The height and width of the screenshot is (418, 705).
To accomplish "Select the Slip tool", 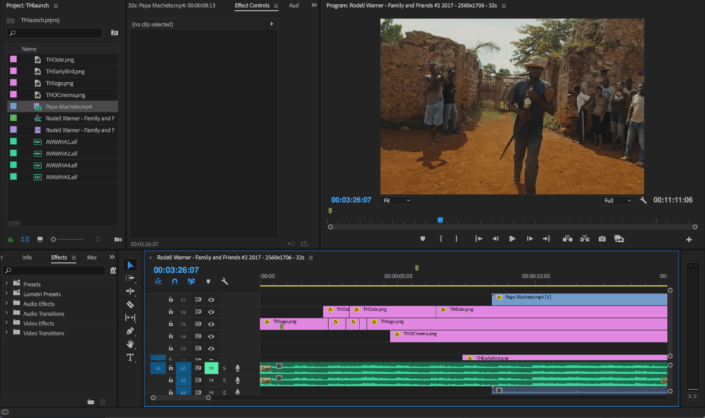I will click(x=130, y=318).
